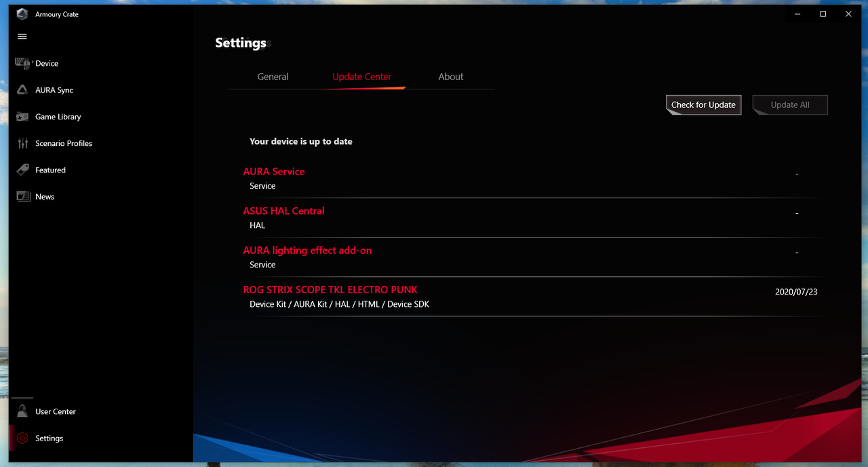The height and width of the screenshot is (467, 868).
Task: Select Settings label in sidebar
Action: [x=49, y=438]
